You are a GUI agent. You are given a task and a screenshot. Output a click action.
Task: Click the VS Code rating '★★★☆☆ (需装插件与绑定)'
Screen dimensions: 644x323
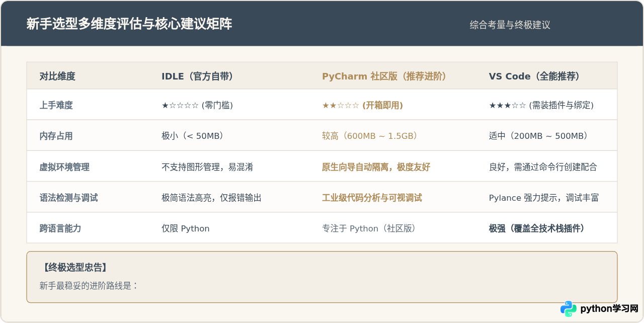click(x=541, y=105)
